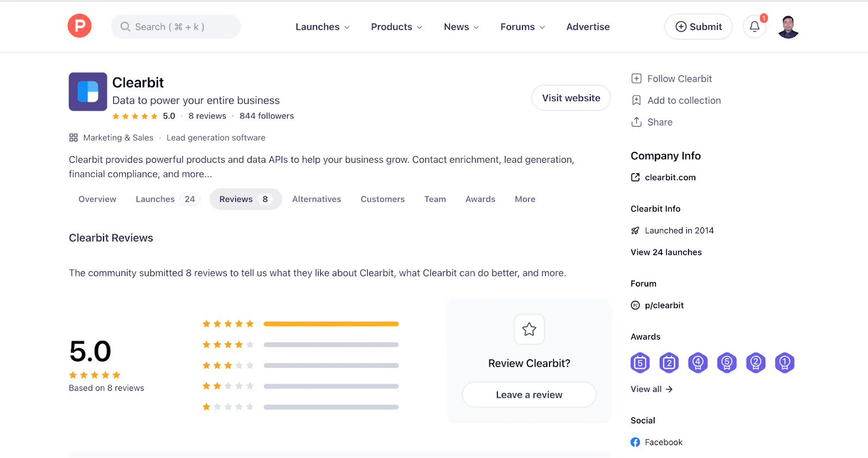868x458 pixels.
Task: Switch to the Customers tab
Action: [x=382, y=199]
